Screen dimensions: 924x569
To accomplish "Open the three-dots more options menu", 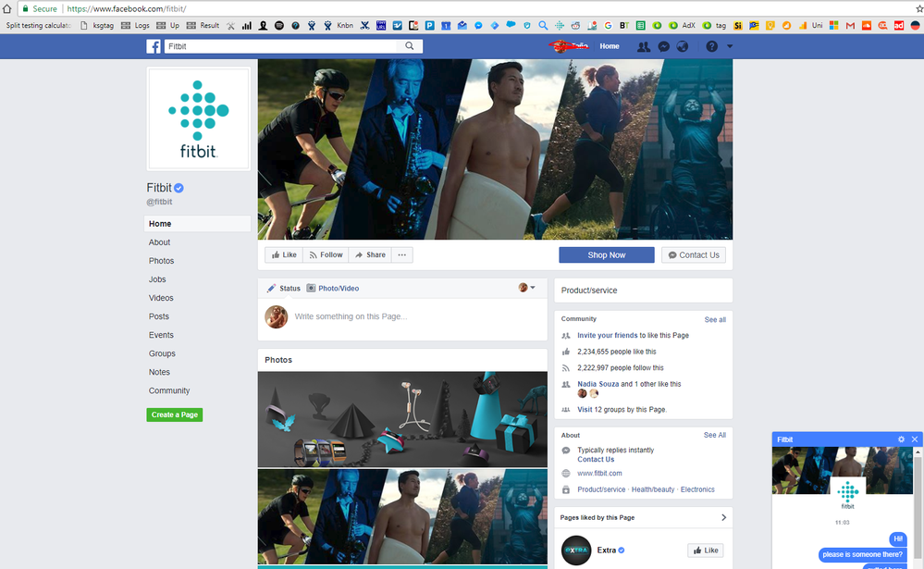I will (x=402, y=254).
